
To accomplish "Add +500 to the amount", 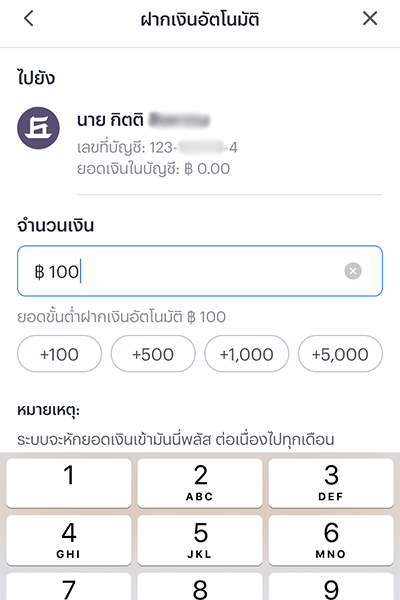I will [x=153, y=354].
